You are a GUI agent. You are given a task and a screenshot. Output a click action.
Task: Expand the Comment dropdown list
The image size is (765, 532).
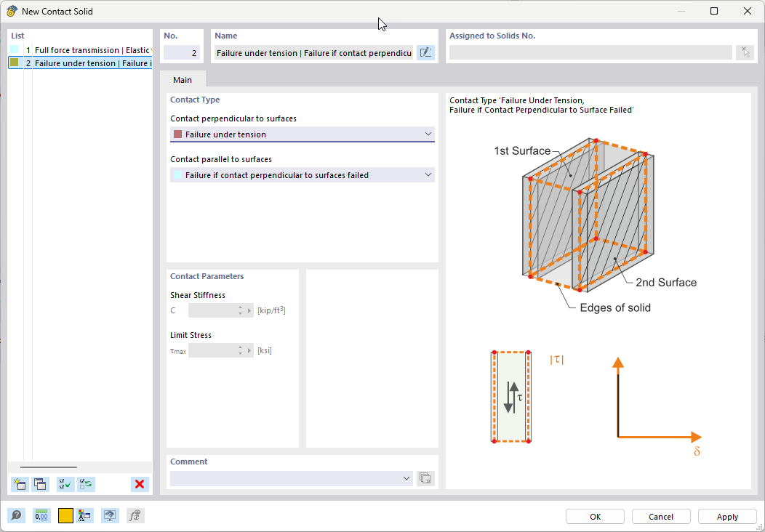[406, 478]
